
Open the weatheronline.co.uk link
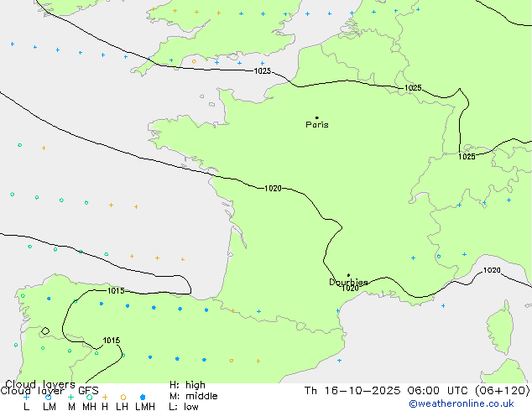(x=462, y=404)
